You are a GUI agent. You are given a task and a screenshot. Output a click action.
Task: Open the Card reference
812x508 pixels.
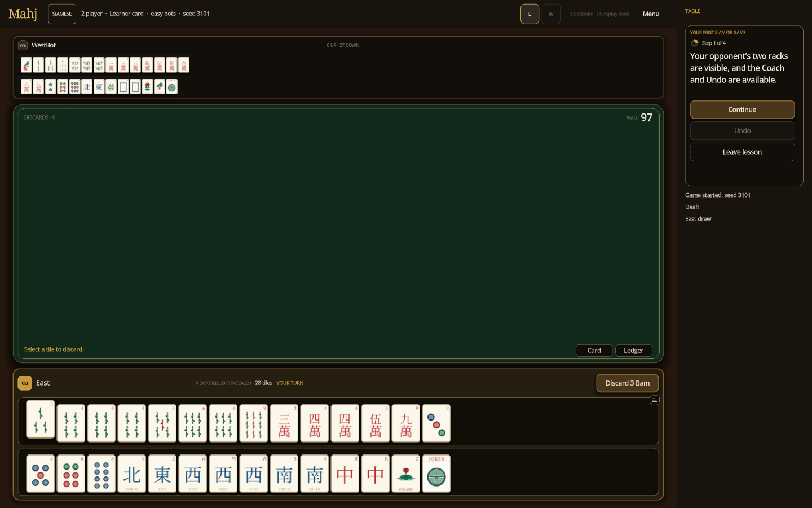(594, 351)
